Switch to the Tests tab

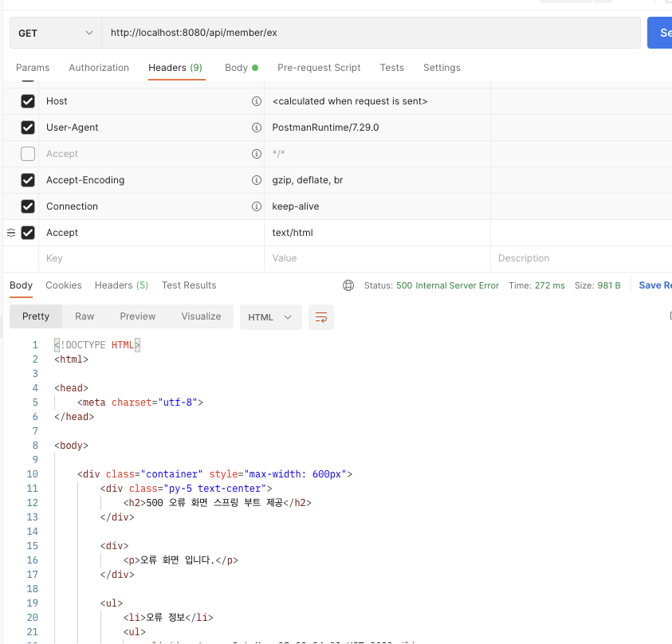coord(391,68)
